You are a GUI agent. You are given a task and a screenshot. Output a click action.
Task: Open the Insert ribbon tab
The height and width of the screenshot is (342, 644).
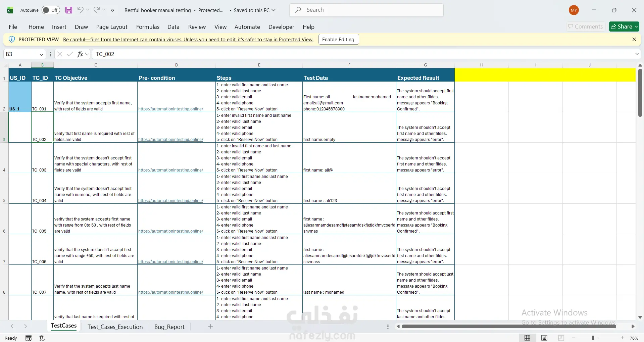click(59, 27)
